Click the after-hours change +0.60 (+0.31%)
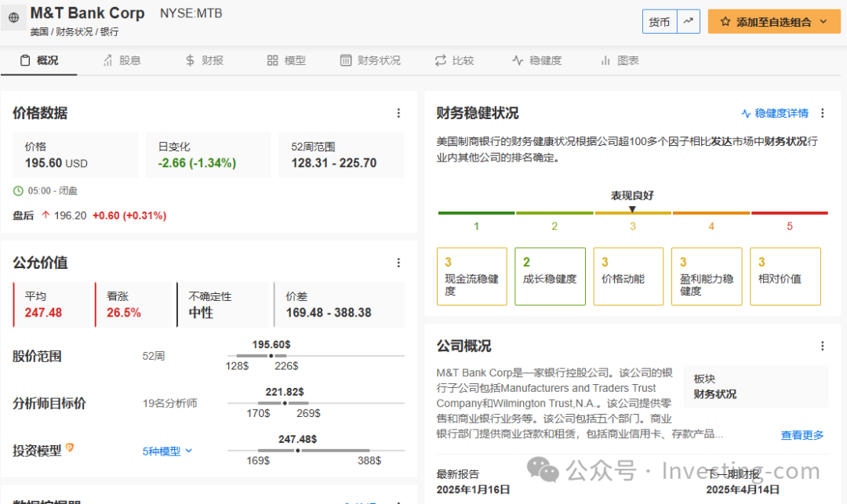The image size is (847, 504). click(x=129, y=216)
